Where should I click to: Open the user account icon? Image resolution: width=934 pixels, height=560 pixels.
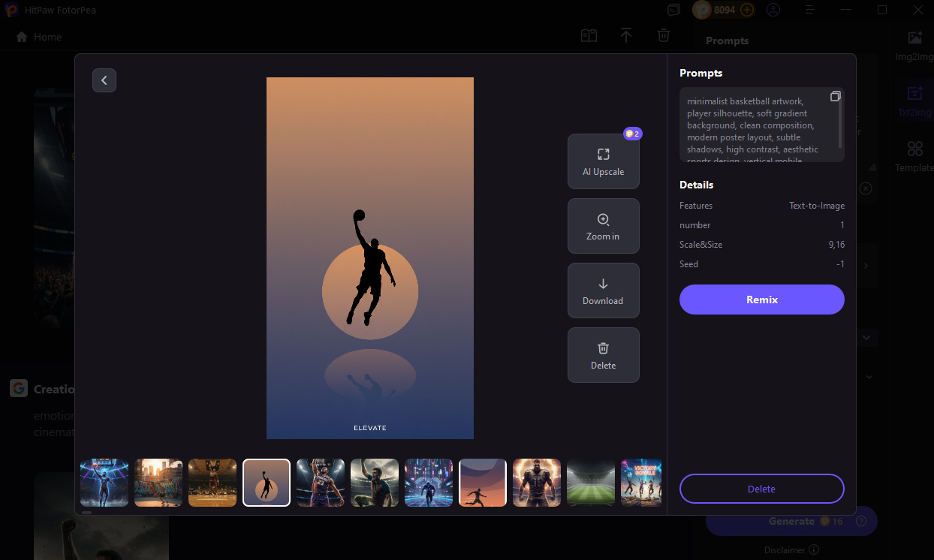coord(773,10)
